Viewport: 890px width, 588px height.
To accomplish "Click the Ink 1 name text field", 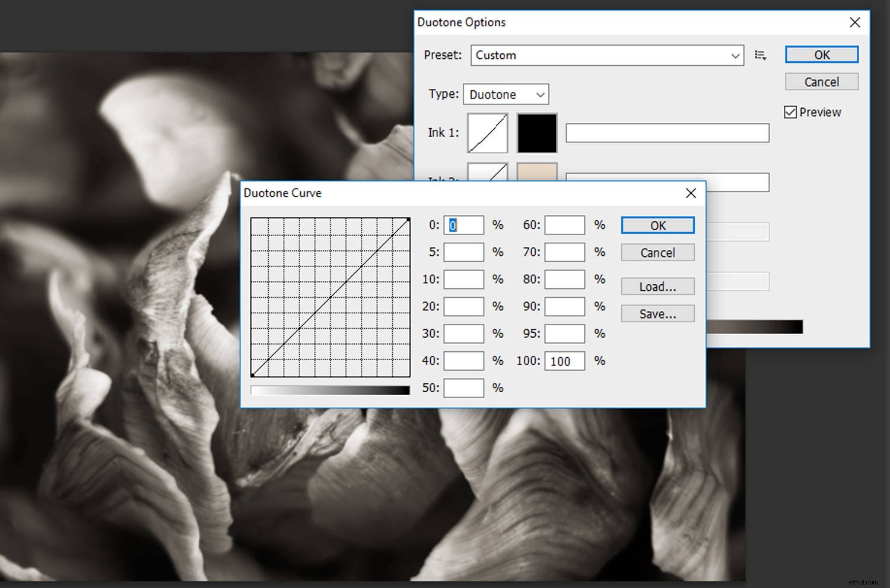I will 667,133.
